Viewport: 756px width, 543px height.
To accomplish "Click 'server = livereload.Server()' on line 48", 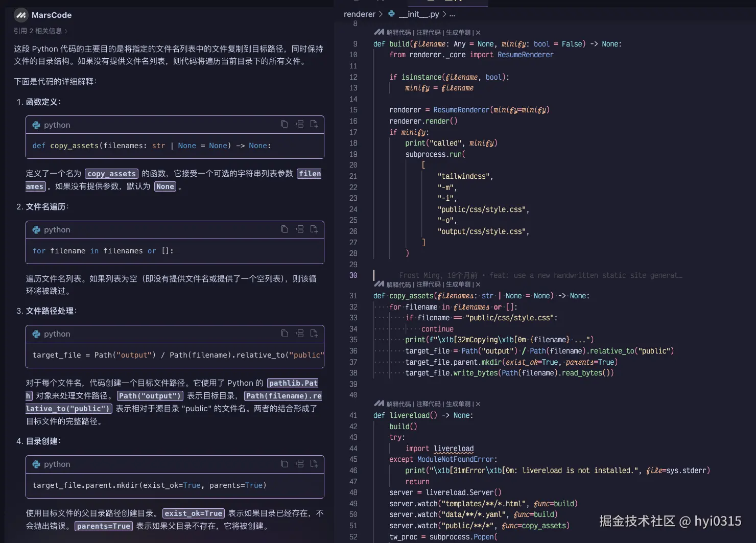I will [x=445, y=492].
